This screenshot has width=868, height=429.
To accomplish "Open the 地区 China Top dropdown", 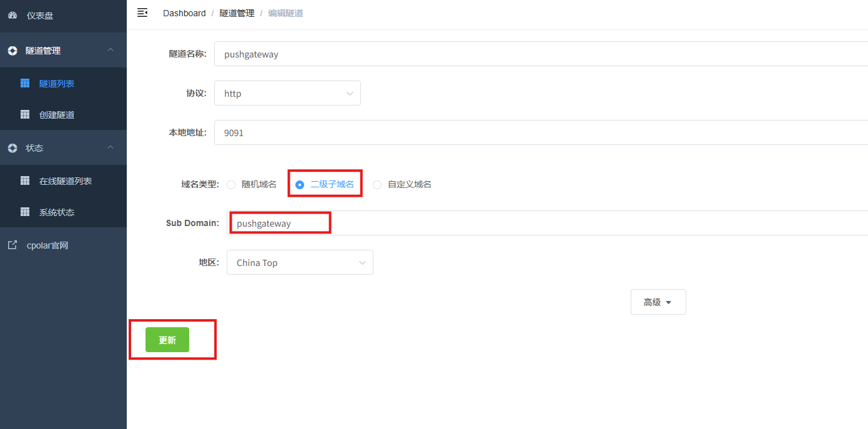I will click(300, 263).
